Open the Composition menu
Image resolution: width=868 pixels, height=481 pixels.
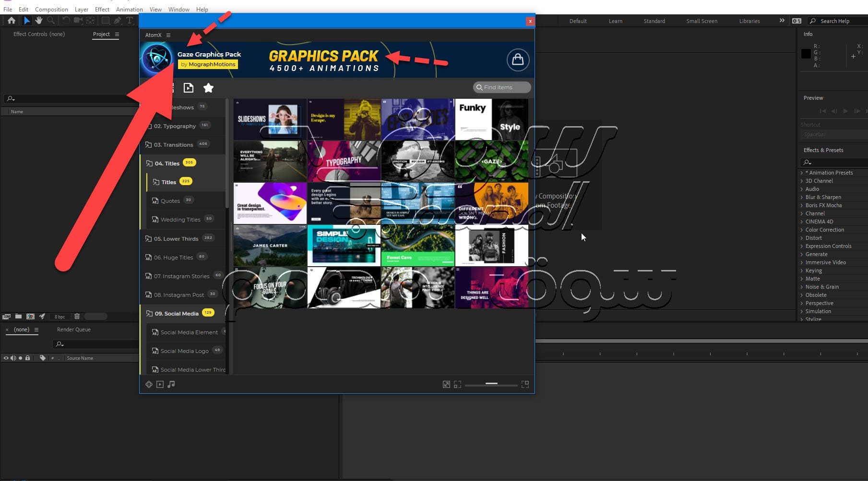[x=51, y=9]
